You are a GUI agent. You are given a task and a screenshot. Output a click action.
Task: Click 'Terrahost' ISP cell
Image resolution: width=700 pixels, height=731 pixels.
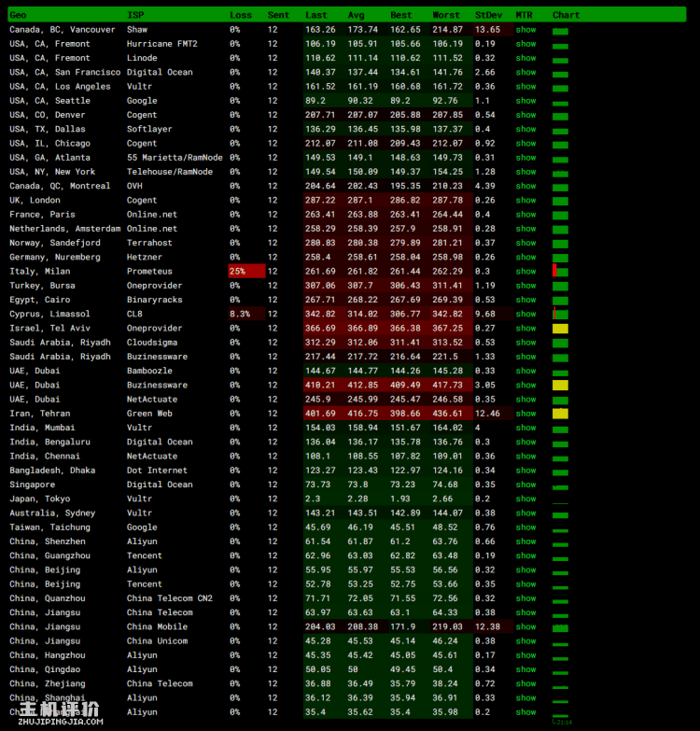149,243
